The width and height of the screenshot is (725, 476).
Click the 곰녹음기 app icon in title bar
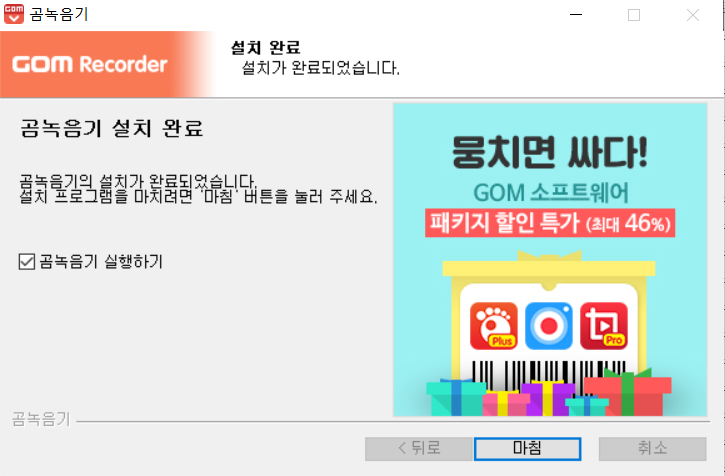(14, 14)
